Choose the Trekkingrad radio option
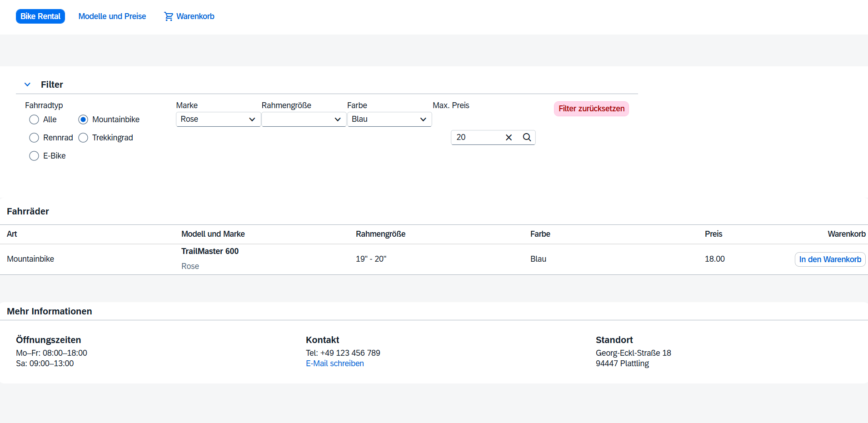868x423 pixels. click(x=83, y=138)
